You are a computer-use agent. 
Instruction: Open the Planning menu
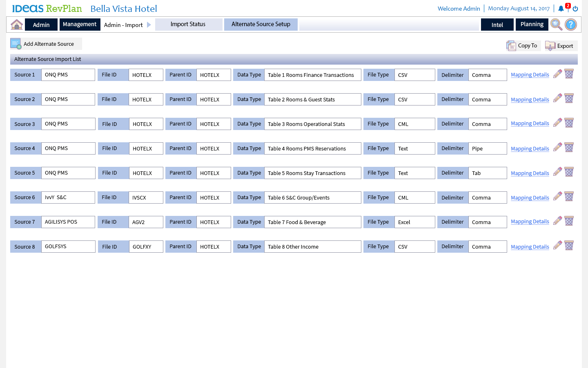click(532, 25)
